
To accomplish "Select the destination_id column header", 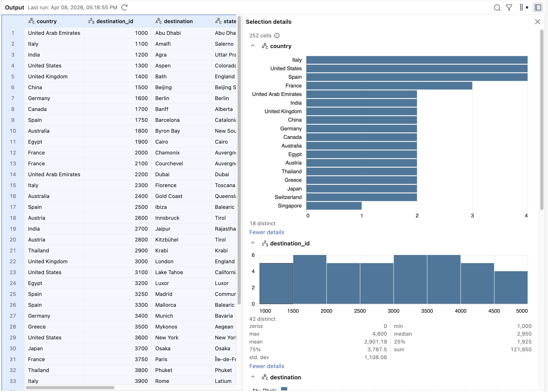I will click(114, 21).
